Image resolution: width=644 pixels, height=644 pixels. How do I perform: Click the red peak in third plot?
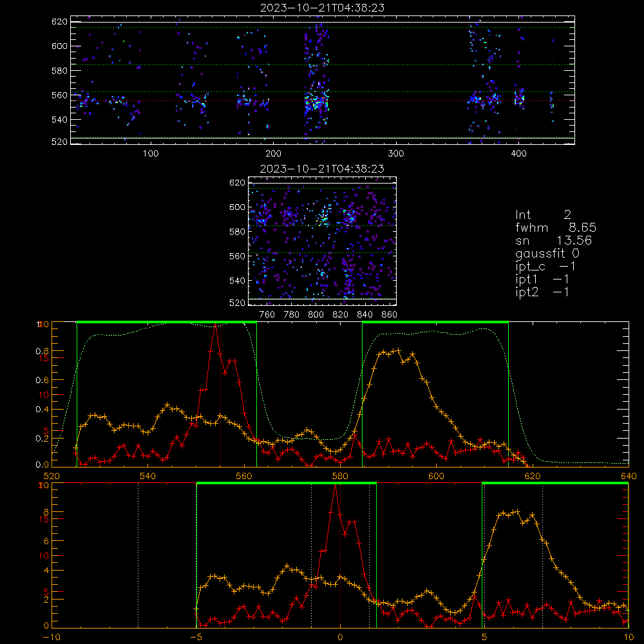pyautogui.click(x=215, y=325)
